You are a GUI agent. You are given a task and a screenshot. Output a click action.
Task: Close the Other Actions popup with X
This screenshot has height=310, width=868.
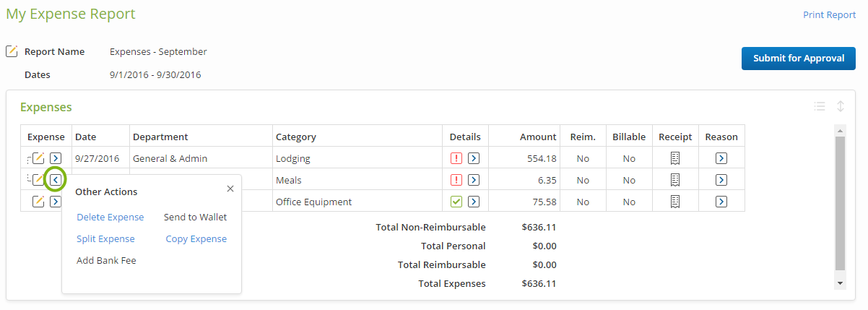pos(230,189)
